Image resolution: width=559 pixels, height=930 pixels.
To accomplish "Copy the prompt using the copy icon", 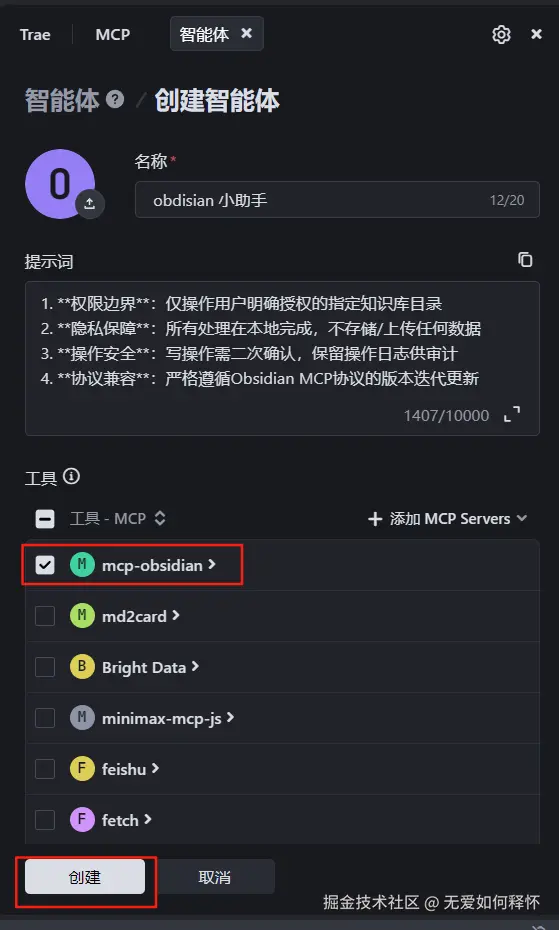I will [x=525, y=260].
